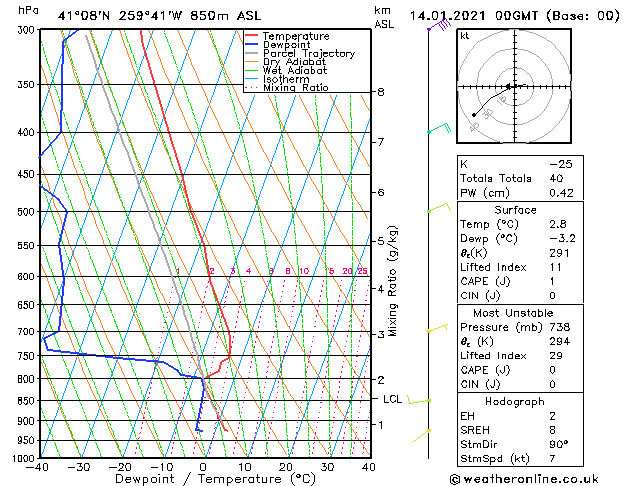Viewport: 629px width, 486px height.
Task: Click the Most Unstable CAPE (J) label
Action: tap(485, 370)
